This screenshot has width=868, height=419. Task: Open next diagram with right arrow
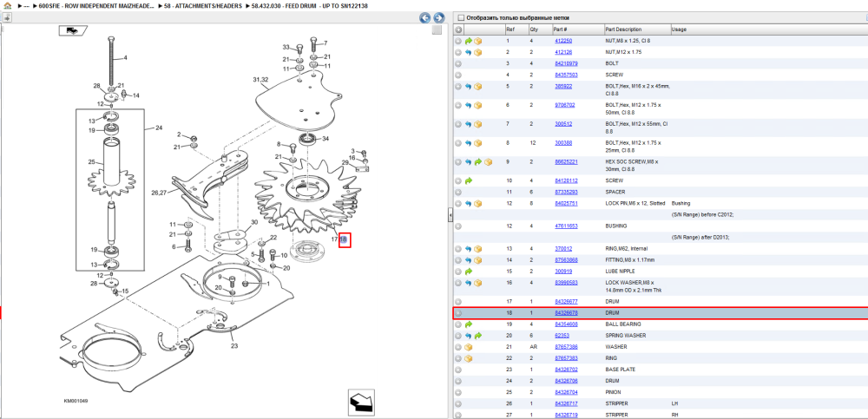pos(438,17)
